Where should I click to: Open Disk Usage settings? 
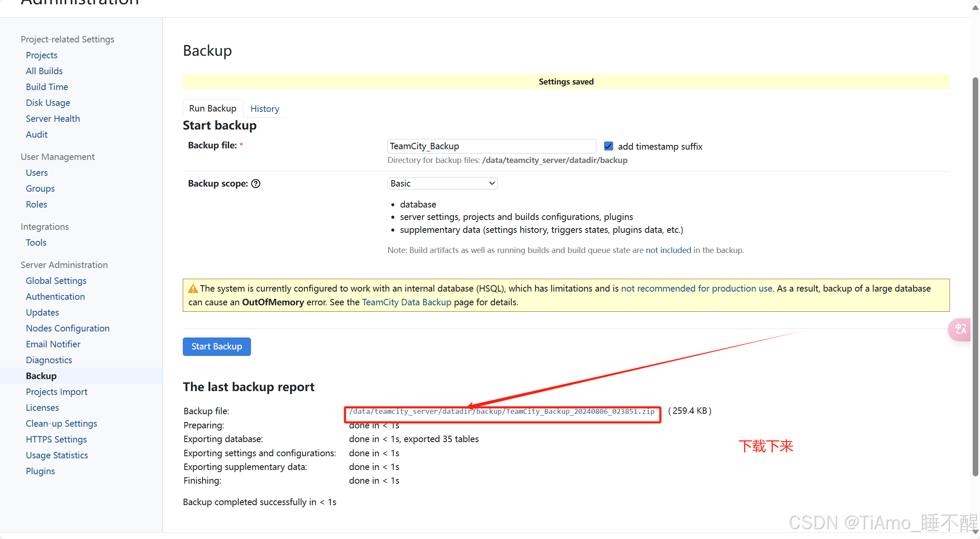click(x=48, y=103)
